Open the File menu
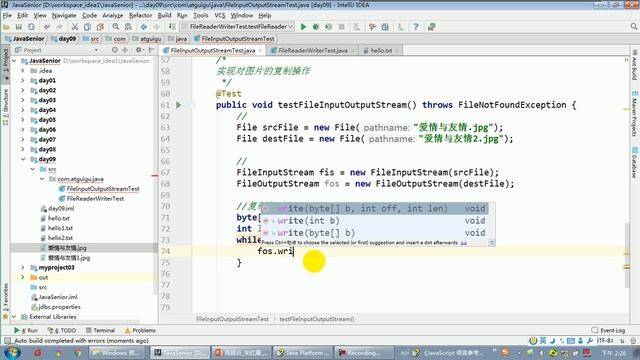Viewport: 640px width, 360px height. pyautogui.click(x=7, y=16)
